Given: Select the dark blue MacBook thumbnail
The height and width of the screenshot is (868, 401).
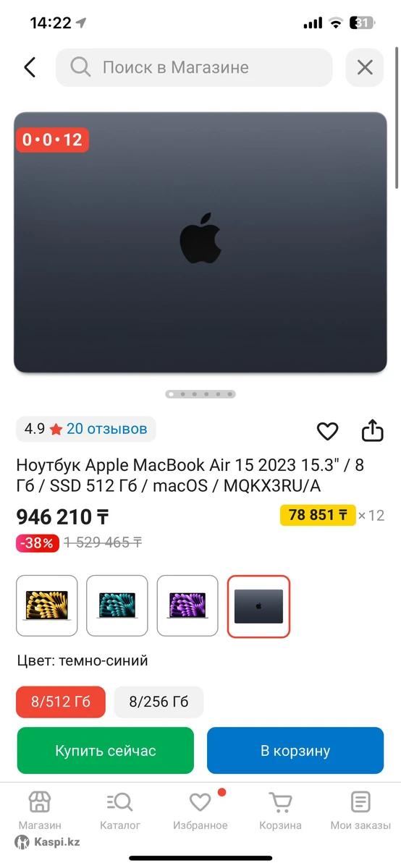Looking at the screenshot, I should click(258, 606).
